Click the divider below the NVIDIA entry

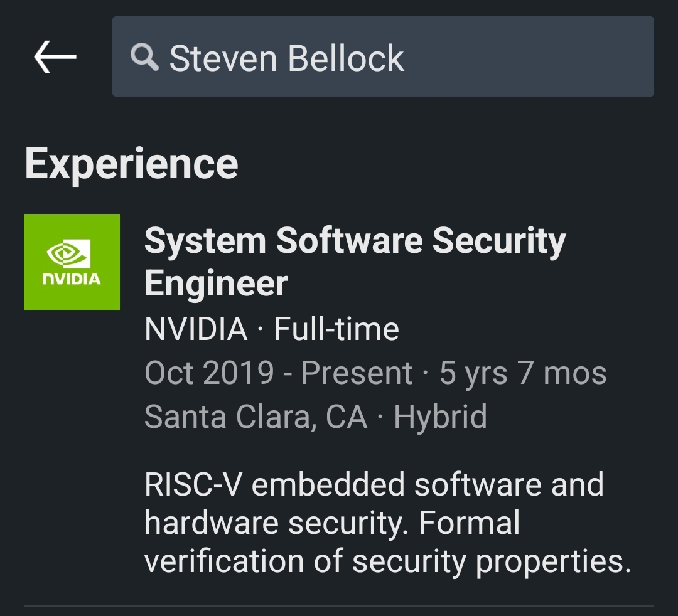click(339, 606)
